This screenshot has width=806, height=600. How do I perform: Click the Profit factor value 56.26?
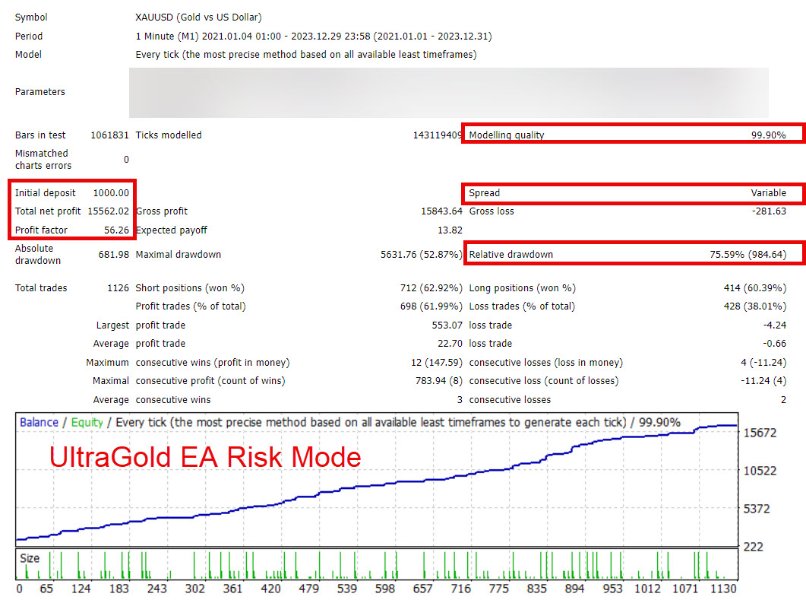[x=117, y=230]
